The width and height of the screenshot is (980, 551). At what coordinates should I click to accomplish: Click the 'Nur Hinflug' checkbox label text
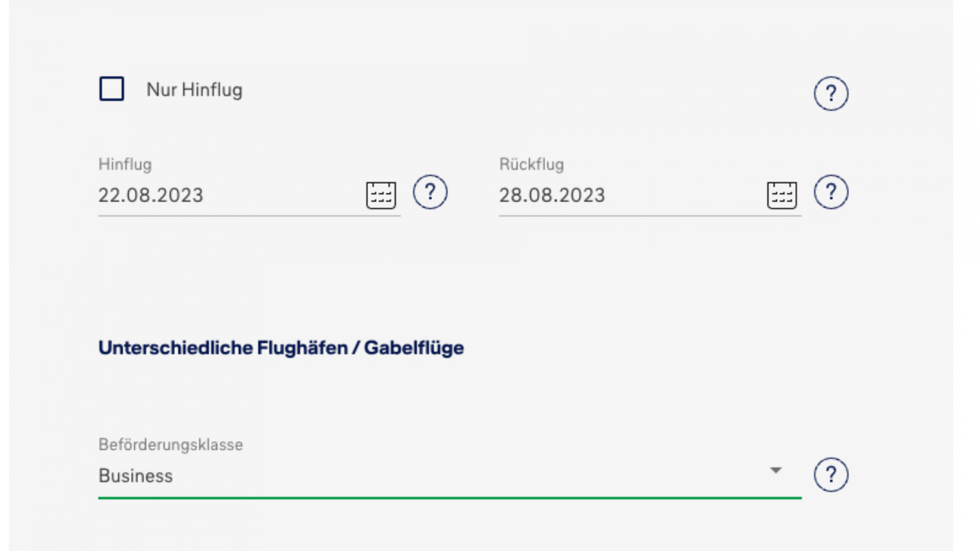coord(194,90)
